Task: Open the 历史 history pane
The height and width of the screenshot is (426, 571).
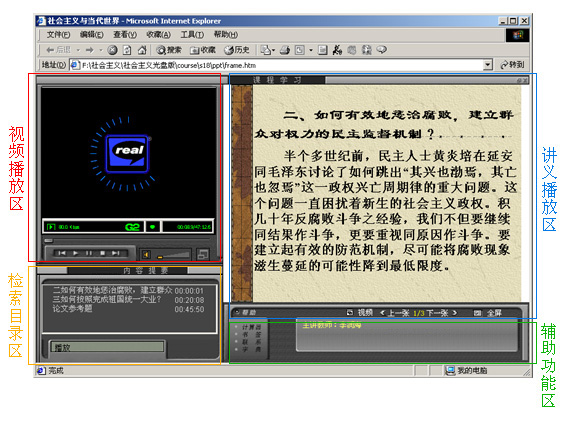Action: pos(237,50)
